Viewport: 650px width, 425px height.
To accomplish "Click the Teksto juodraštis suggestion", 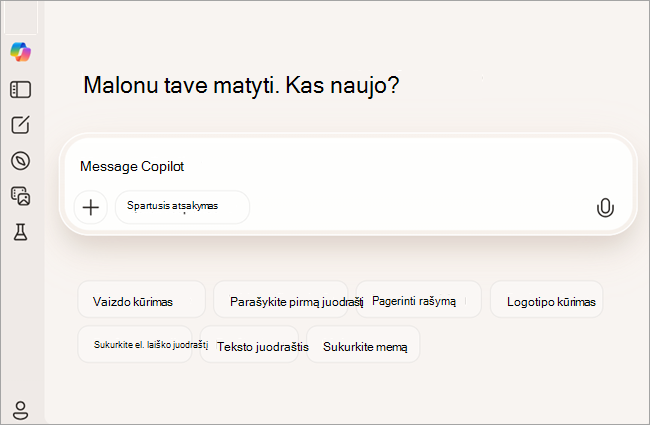I will (x=249, y=344).
